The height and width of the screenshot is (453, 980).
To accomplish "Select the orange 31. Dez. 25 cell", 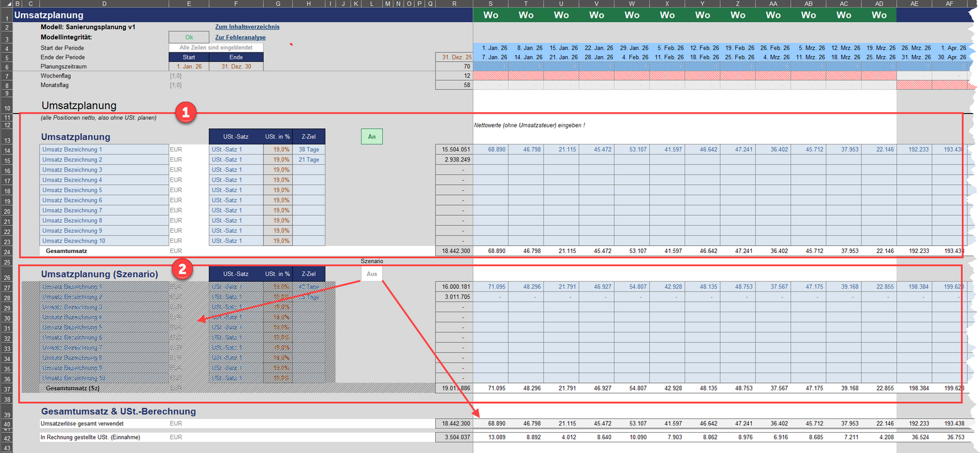I will (454, 57).
